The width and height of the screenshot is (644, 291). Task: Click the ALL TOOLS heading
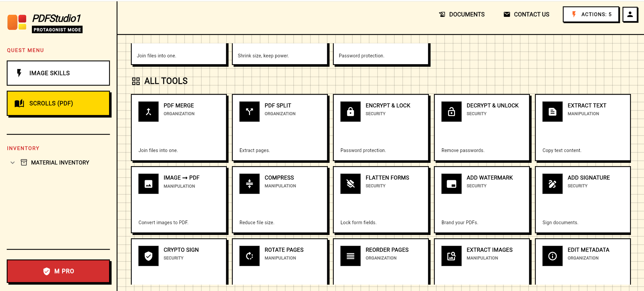click(166, 81)
